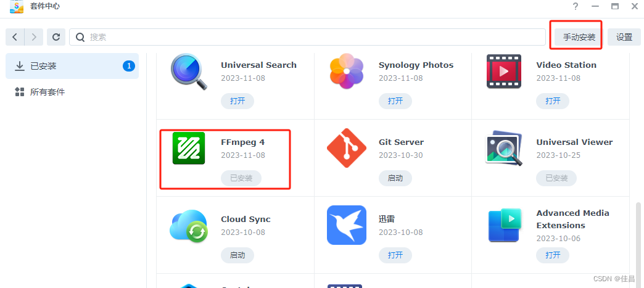Click the Video Station title text
The height and width of the screenshot is (288, 644).
[x=566, y=65]
